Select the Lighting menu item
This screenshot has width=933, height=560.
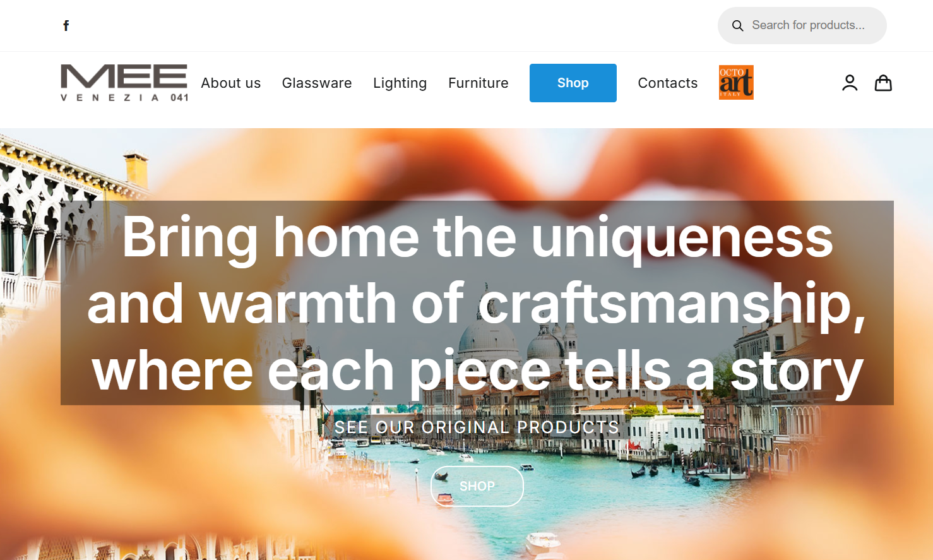[400, 83]
